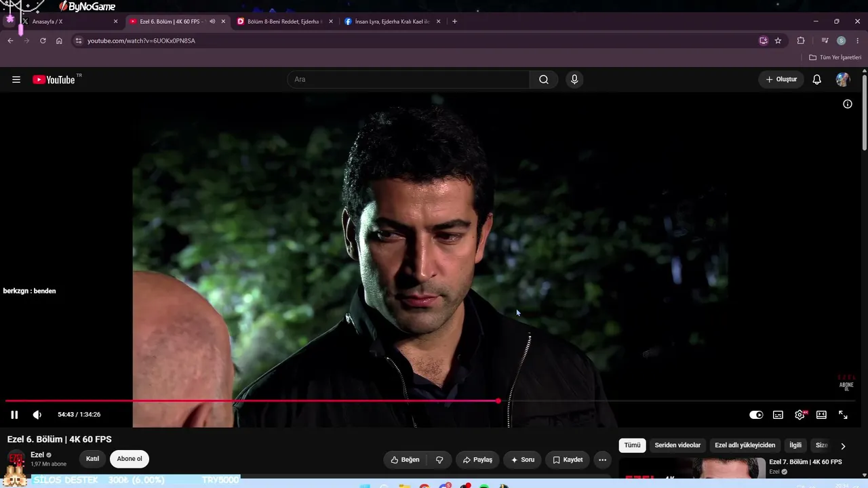
Task: Save video with Kaydet
Action: click(568, 460)
